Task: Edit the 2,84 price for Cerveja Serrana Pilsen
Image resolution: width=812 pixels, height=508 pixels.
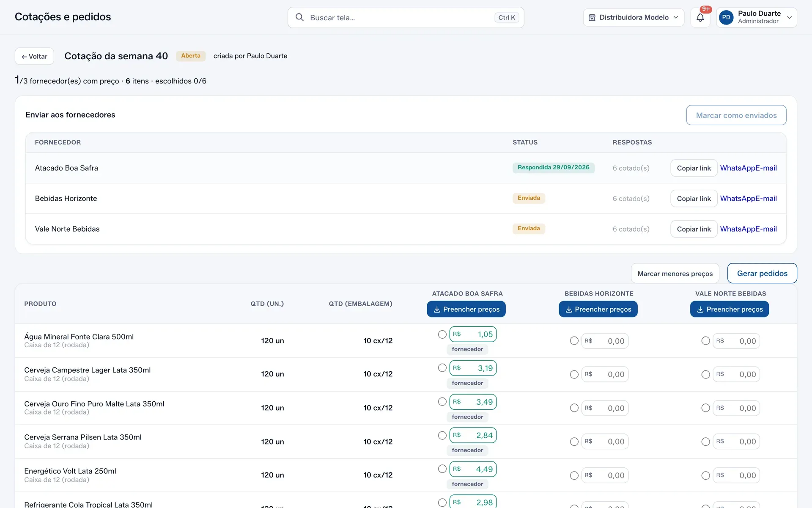Action: tap(473, 435)
